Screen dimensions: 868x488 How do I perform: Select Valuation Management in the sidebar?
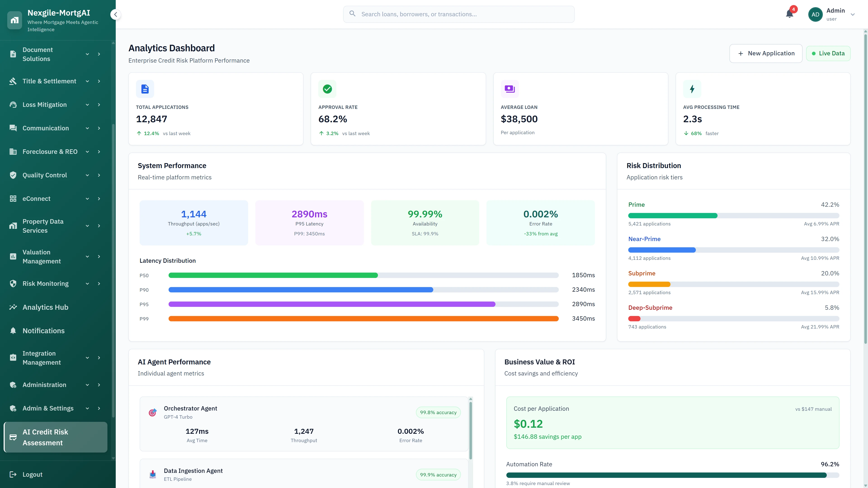(41, 256)
